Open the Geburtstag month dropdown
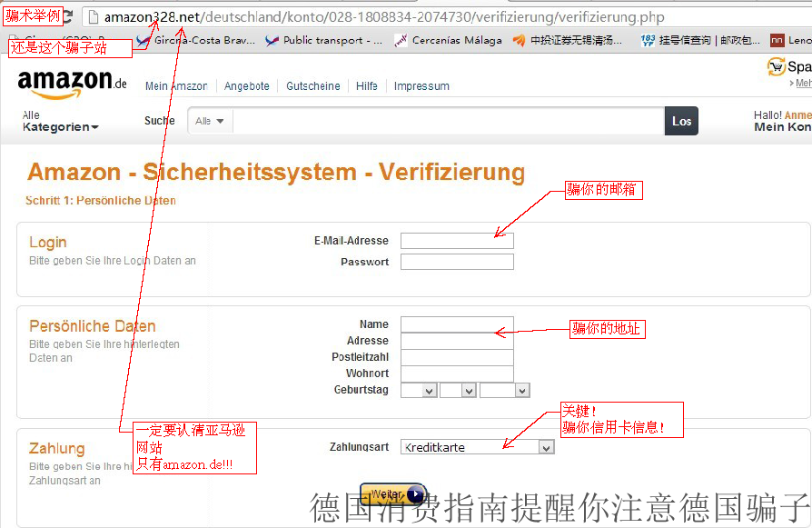The image size is (812, 528). point(458,390)
